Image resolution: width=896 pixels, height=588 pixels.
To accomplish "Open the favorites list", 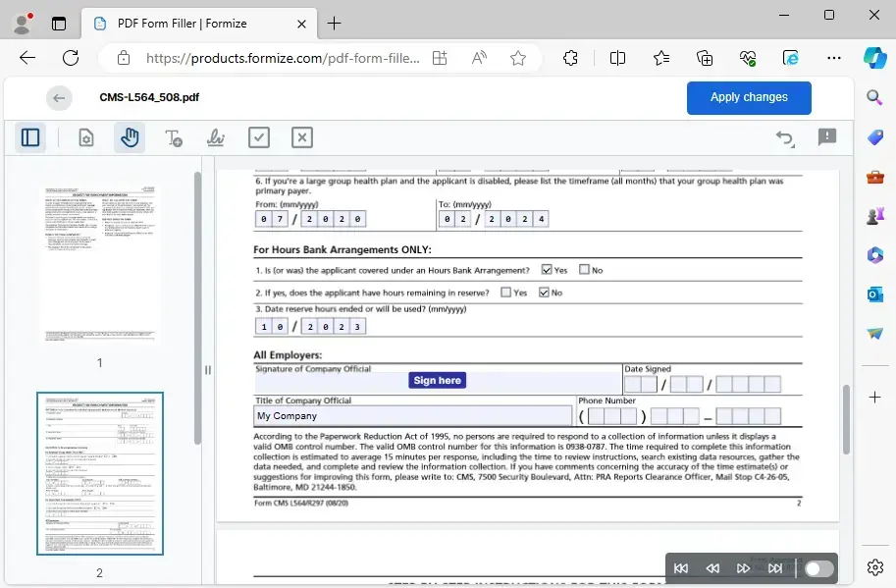I will pyautogui.click(x=661, y=58).
